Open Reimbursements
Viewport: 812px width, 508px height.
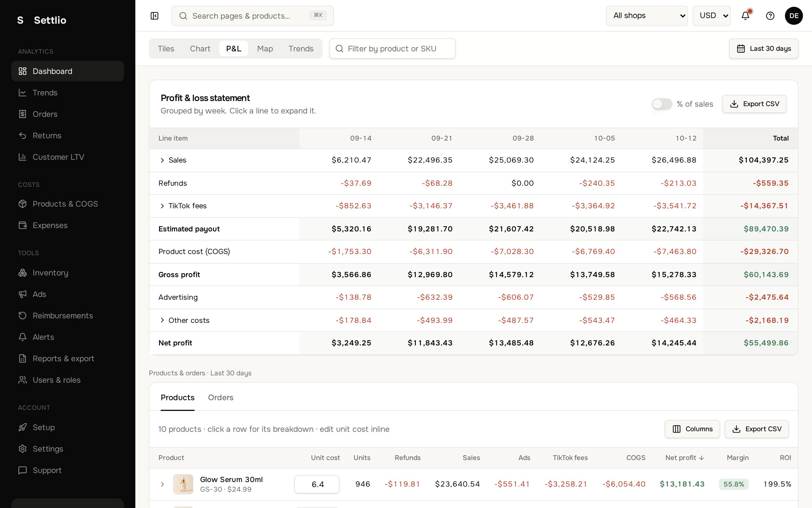tap(67, 316)
